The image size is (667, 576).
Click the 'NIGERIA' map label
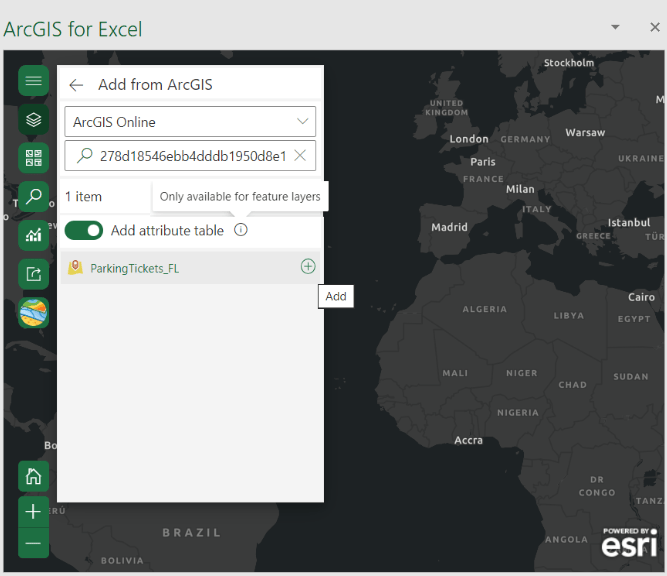tap(518, 413)
